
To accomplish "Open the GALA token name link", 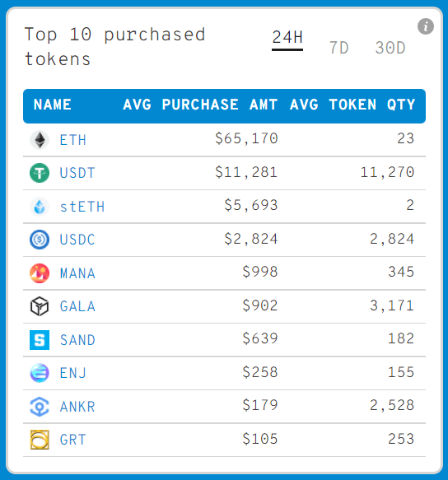I will tap(77, 306).
